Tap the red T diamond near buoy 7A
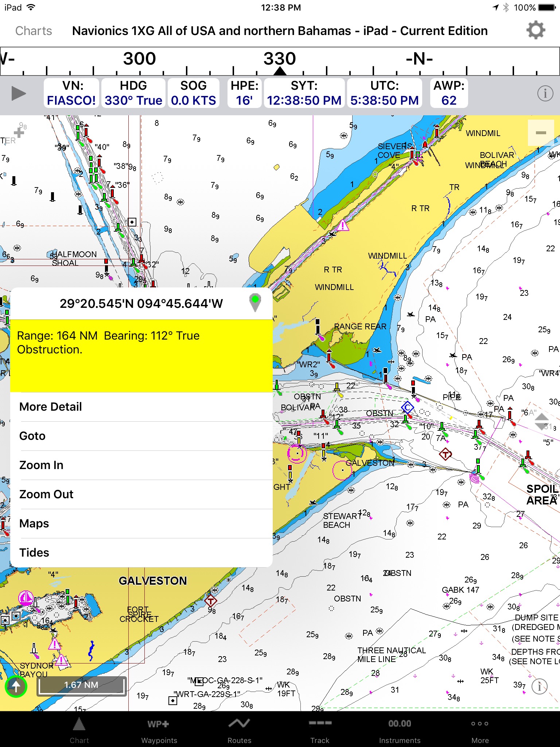560x747 pixels. click(x=446, y=454)
